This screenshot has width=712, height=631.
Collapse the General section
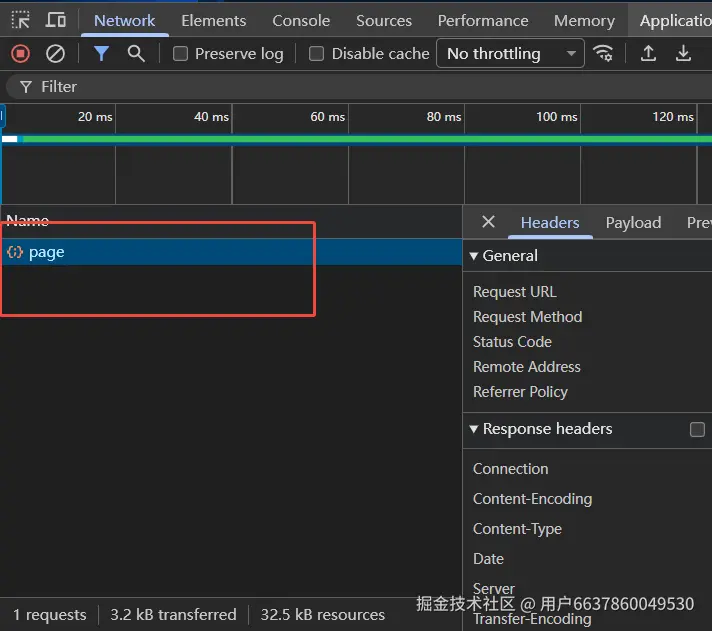473,256
